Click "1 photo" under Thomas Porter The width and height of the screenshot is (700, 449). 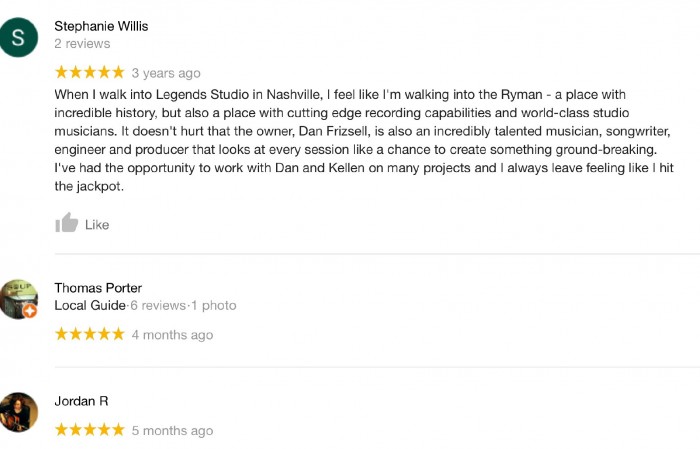(215, 305)
